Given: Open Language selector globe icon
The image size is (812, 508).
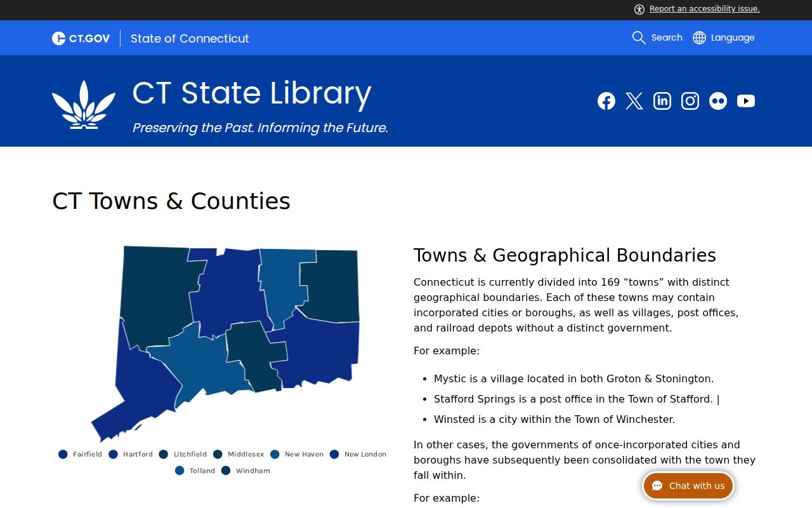Looking at the screenshot, I should point(699,38).
